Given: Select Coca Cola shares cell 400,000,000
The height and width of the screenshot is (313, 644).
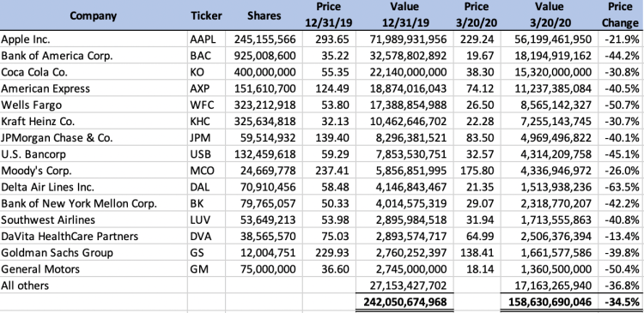Looking at the screenshot, I should [264, 72].
